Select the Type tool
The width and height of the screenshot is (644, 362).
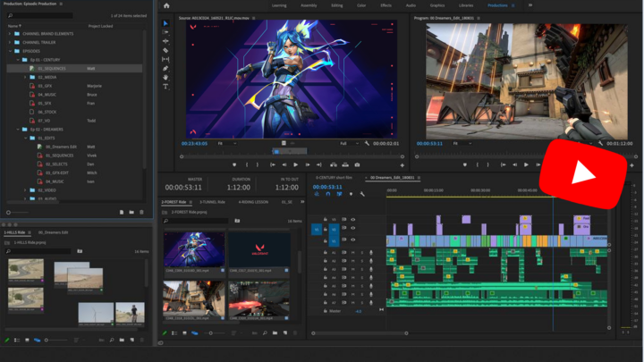(x=166, y=87)
